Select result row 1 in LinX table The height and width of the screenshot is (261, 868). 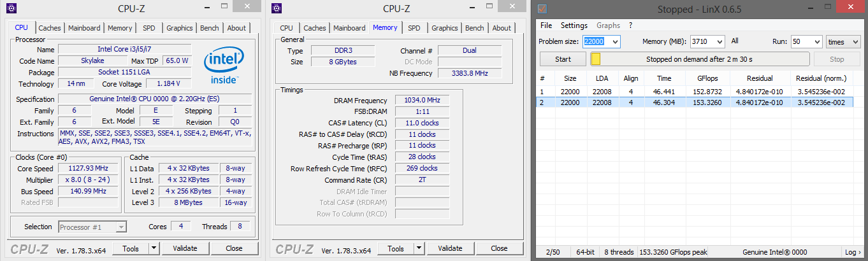[695, 92]
